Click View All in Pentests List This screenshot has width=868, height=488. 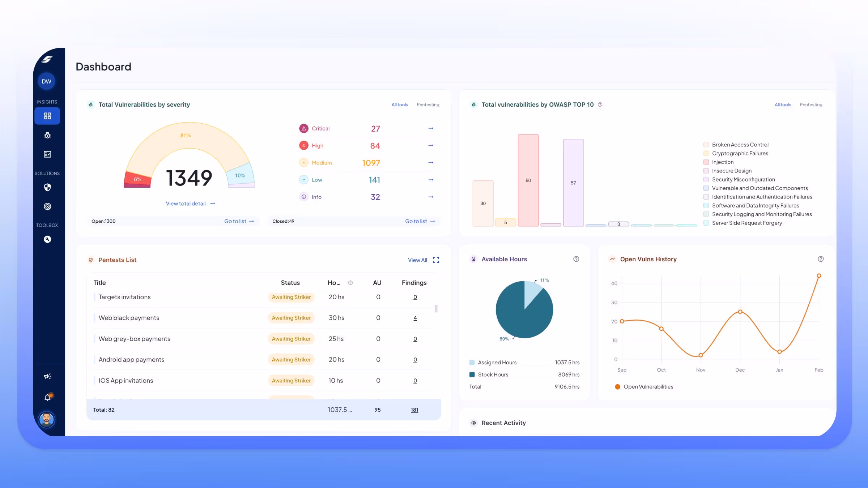[417, 260]
